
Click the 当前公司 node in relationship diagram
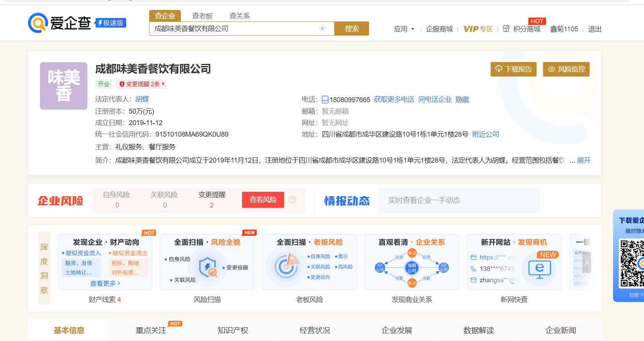click(x=412, y=268)
